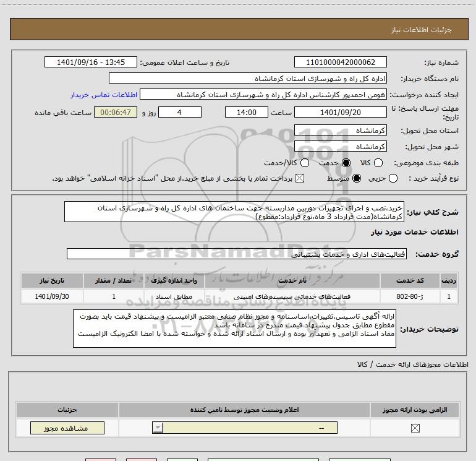This screenshot has height=461, width=476.
Task: Toggle the Islamic treasury bonds payment checkbox
Action: click(x=300, y=178)
